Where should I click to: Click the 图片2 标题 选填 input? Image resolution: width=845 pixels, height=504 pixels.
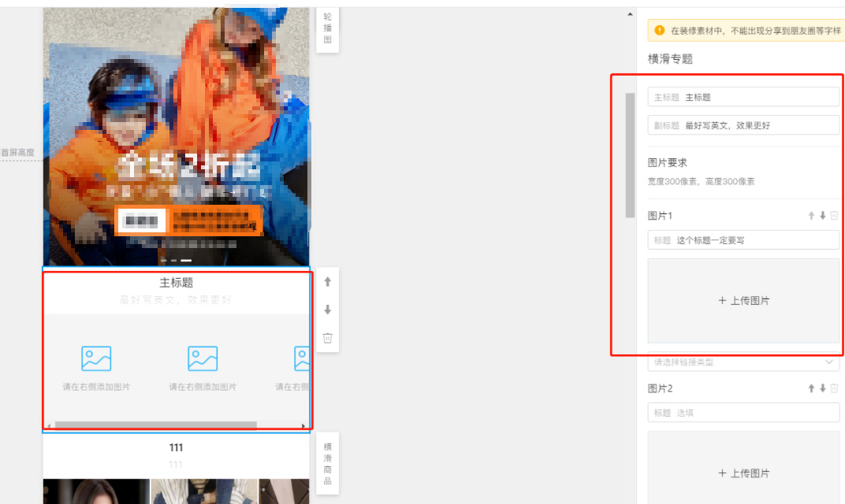click(742, 412)
